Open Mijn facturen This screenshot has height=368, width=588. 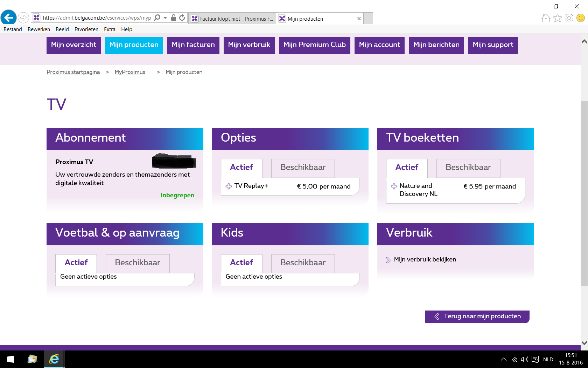[x=193, y=45]
